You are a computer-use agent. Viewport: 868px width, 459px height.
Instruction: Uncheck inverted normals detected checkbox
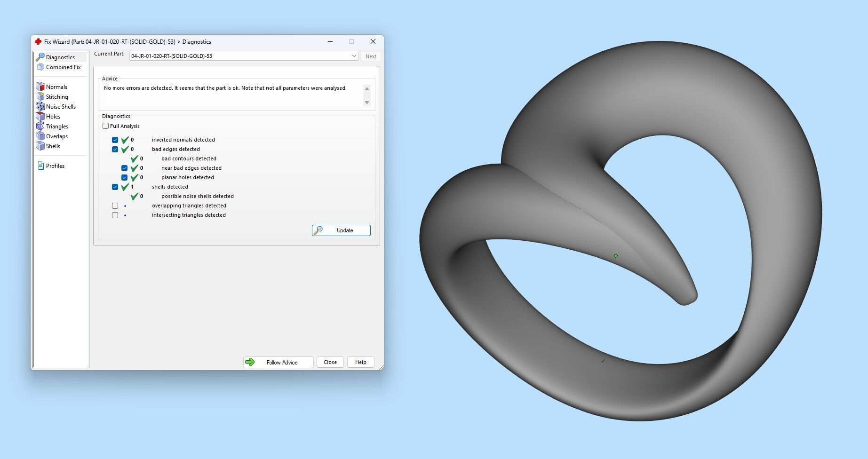pos(115,140)
